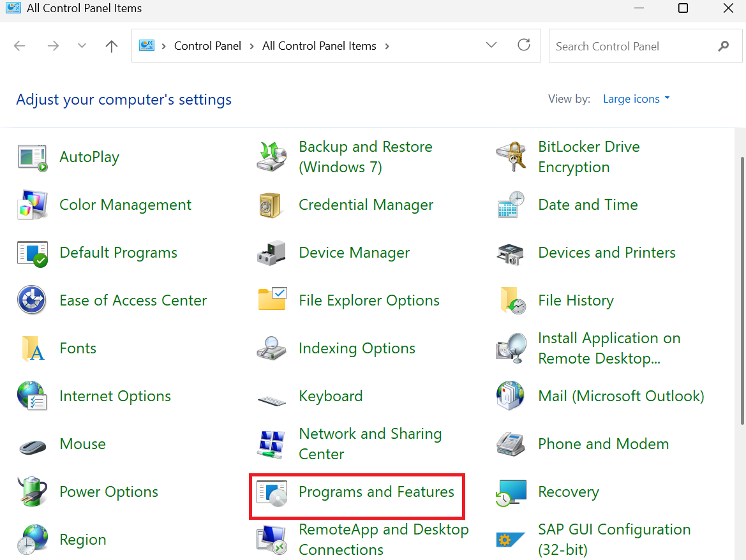Open the Devices and Printers link
746x560 pixels.
(x=607, y=253)
